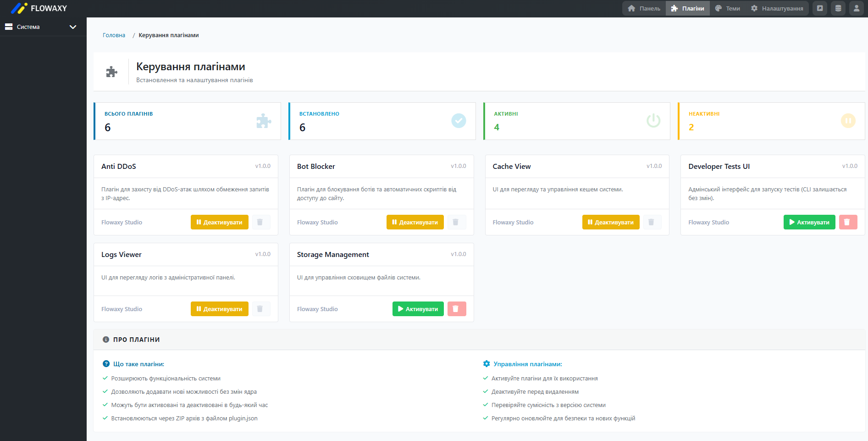Open Налаштування in the top navigation
Viewport: 868px width, 441px height.
[777, 8]
